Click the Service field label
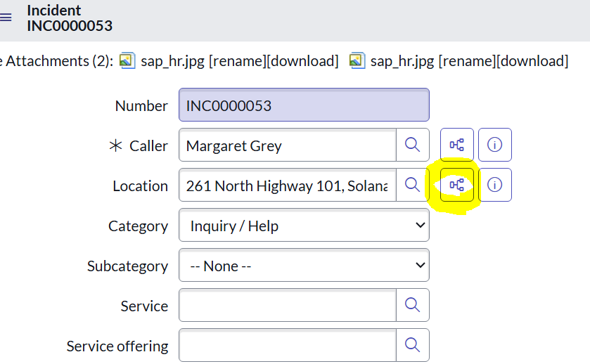The width and height of the screenshot is (590, 364). pos(144,306)
